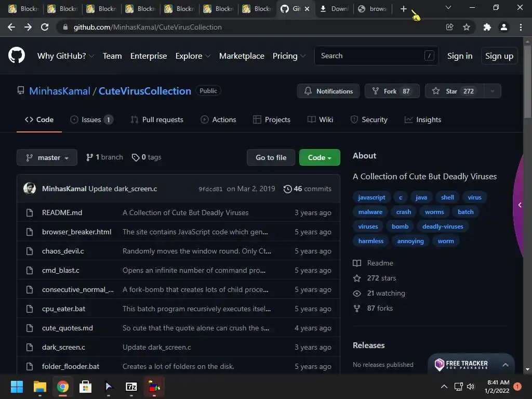Screen dimensions: 532x399
Task: Open Microsoft Store from the taskbar
Action: point(86,387)
